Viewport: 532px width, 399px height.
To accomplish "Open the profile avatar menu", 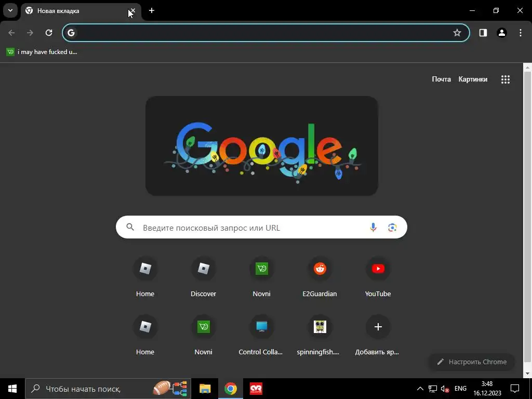I will [x=502, y=33].
